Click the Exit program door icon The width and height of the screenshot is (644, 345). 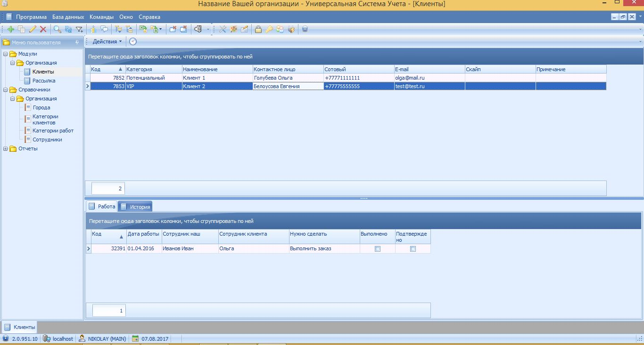pos(198,29)
